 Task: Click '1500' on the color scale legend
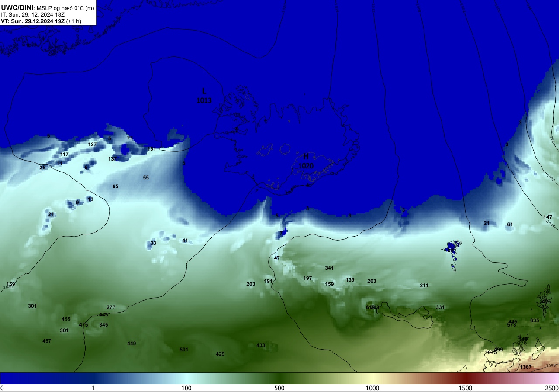click(x=466, y=388)
